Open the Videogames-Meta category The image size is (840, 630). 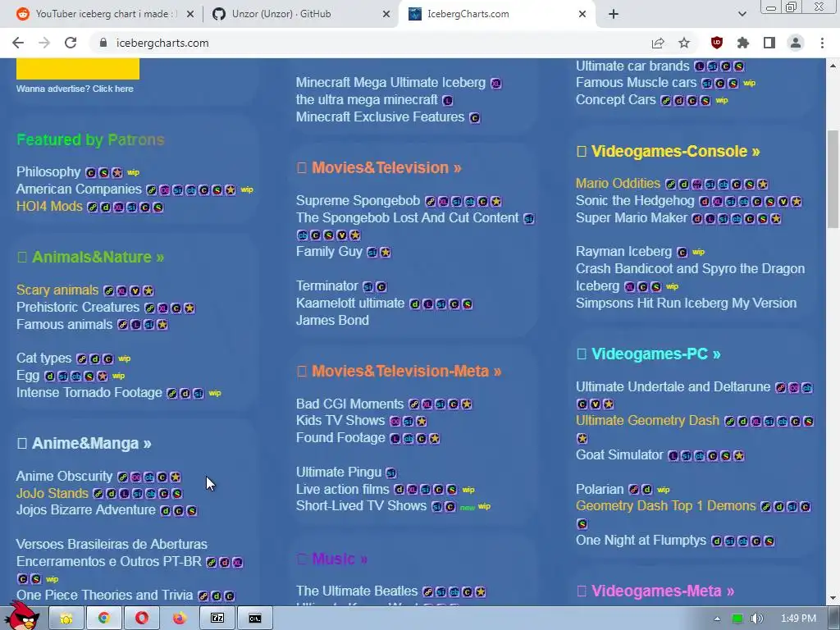point(655,591)
